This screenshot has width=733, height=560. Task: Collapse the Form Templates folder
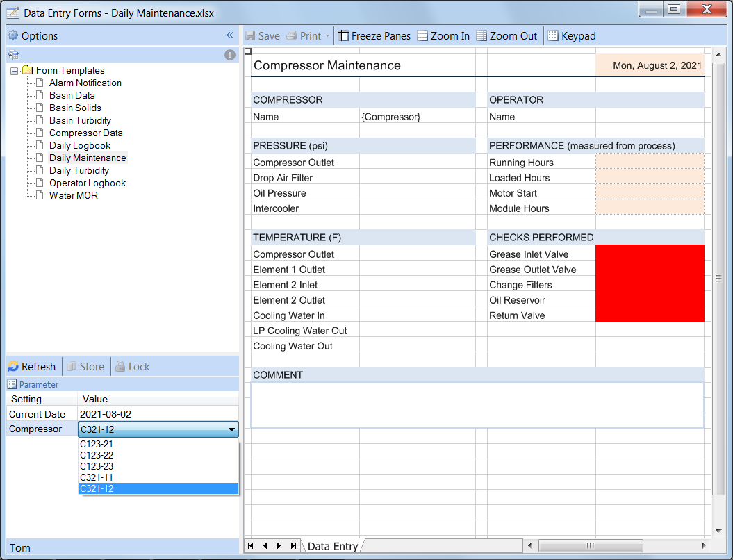click(x=15, y=71)
